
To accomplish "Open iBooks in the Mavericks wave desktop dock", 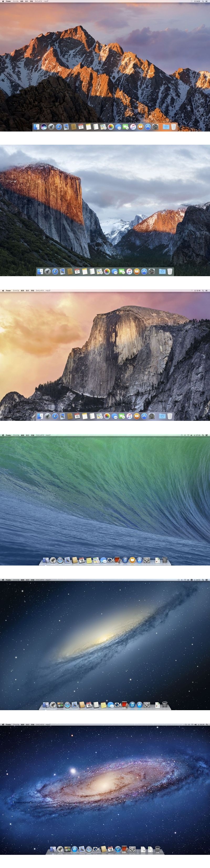I will point(132,560).
